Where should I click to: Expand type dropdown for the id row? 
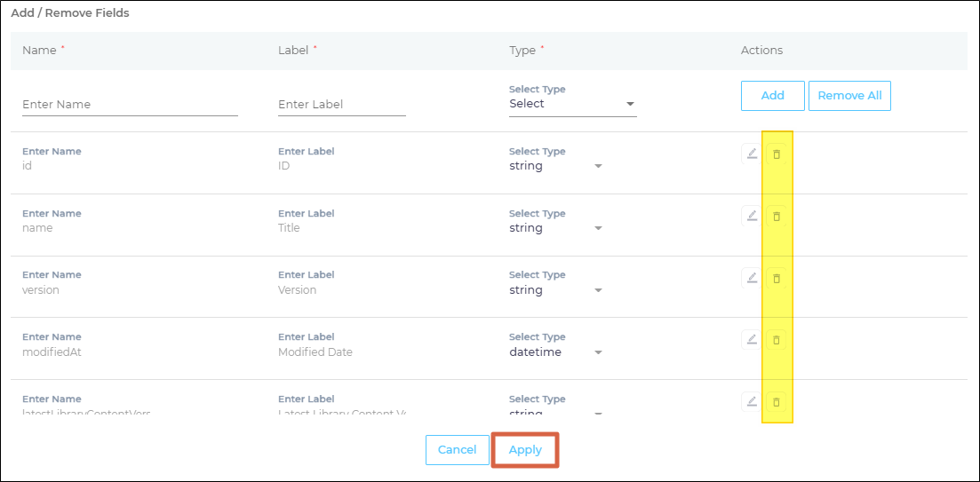(555, 166)
